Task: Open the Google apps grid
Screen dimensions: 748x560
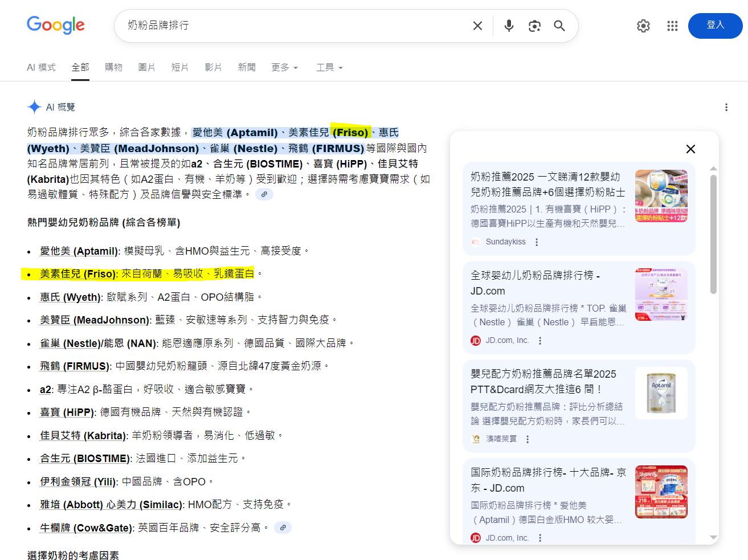Action: click(672, 26)
